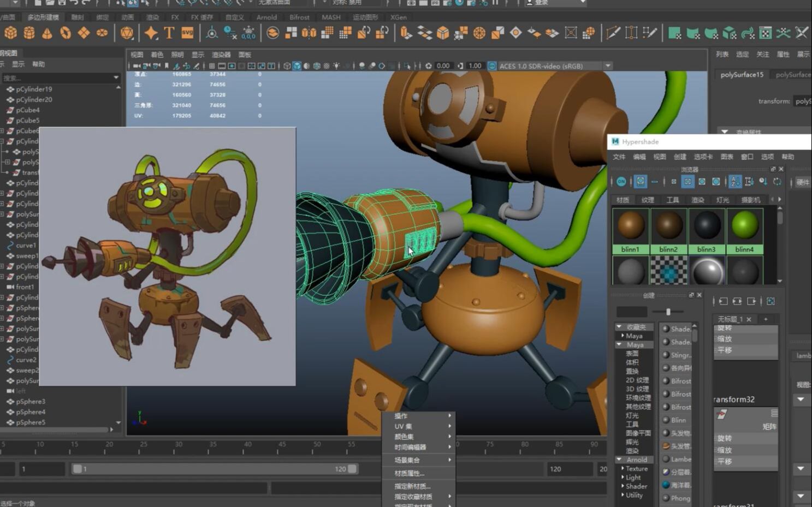Select Blinn in the shader create list
Viewport: 812px width, 507px height.
678,420
